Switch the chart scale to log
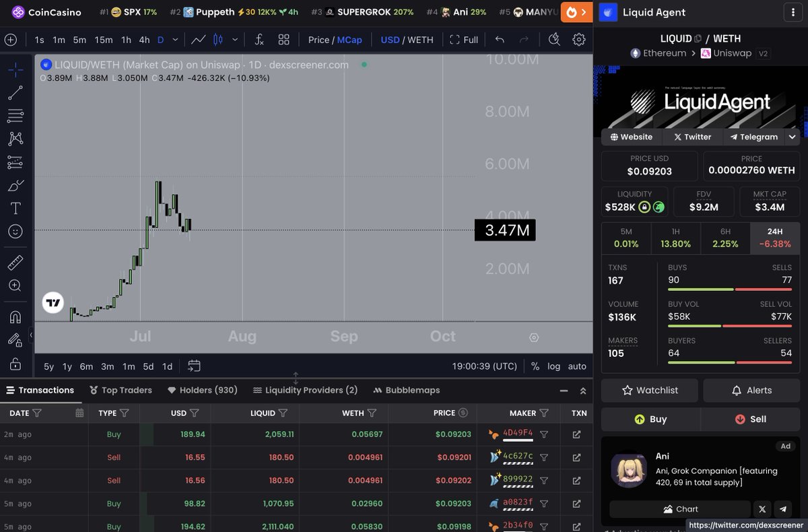The image size is (808, 532). coord(553,366)
